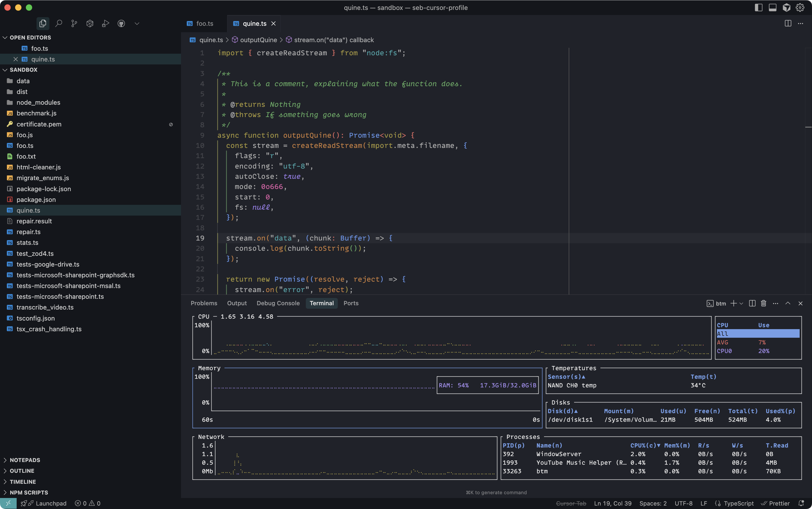Toggle bottom panel visibility in title bar
Screen dimensions: 812x509
point(772,8)
